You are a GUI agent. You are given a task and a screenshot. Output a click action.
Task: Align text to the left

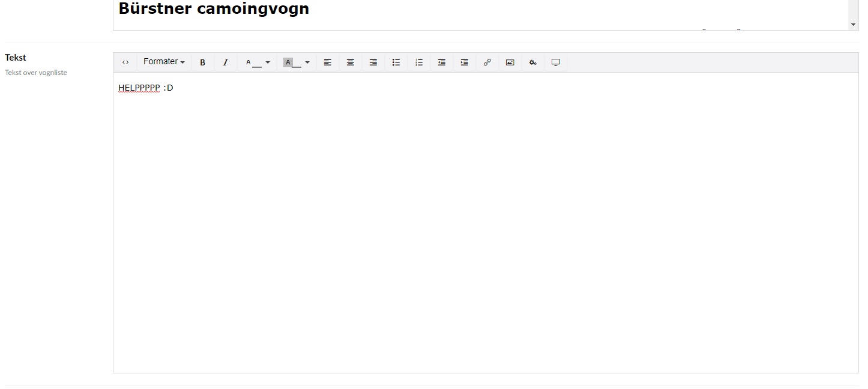point(328,62)
